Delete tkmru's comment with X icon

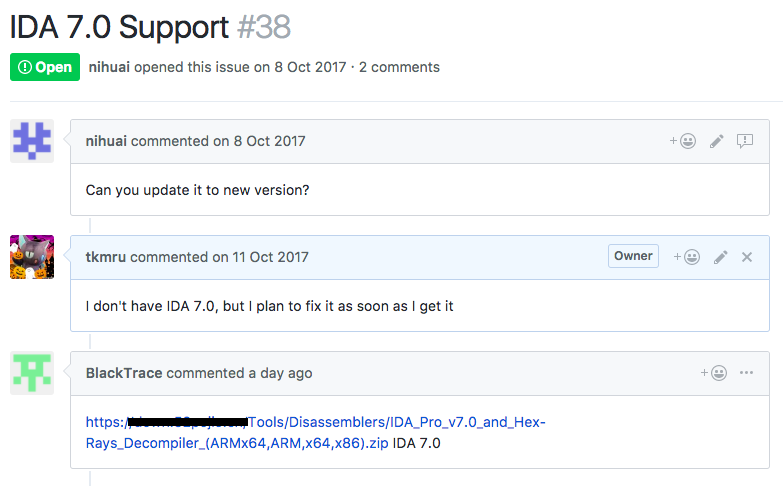(x=747, y=257)
